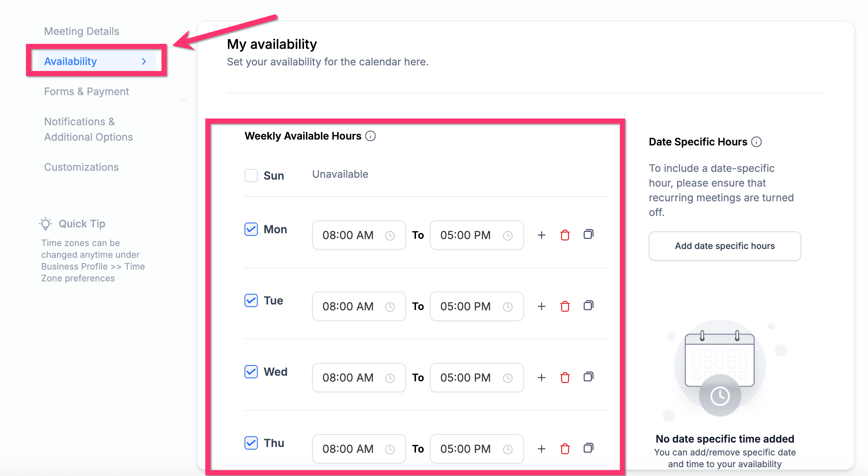Click the info icon next to Date Specific Hours
Viewport: 868px width, 476px height.
[756, 142]
